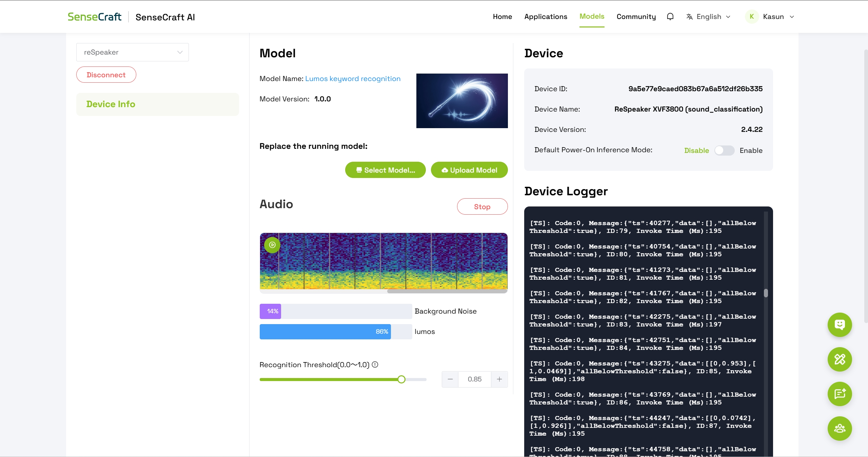
Task: Click the Background Noise 14% bar
Action: (x=336, y=311)
